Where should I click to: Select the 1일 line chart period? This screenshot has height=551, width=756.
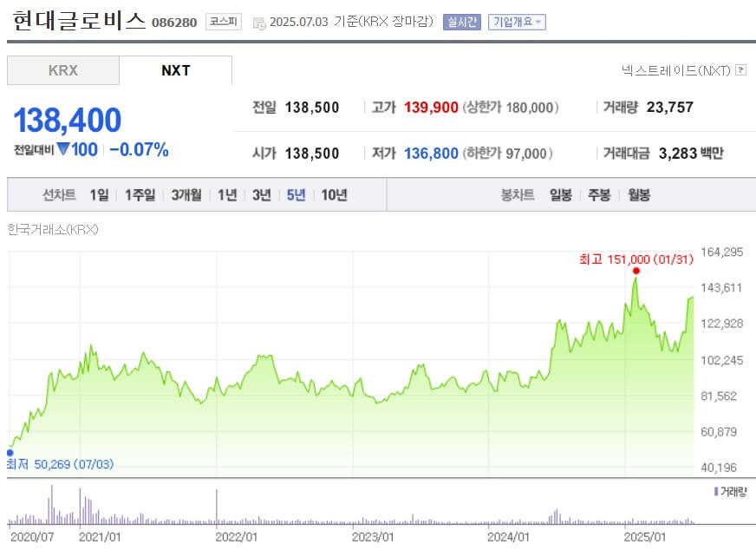(99, 195)
